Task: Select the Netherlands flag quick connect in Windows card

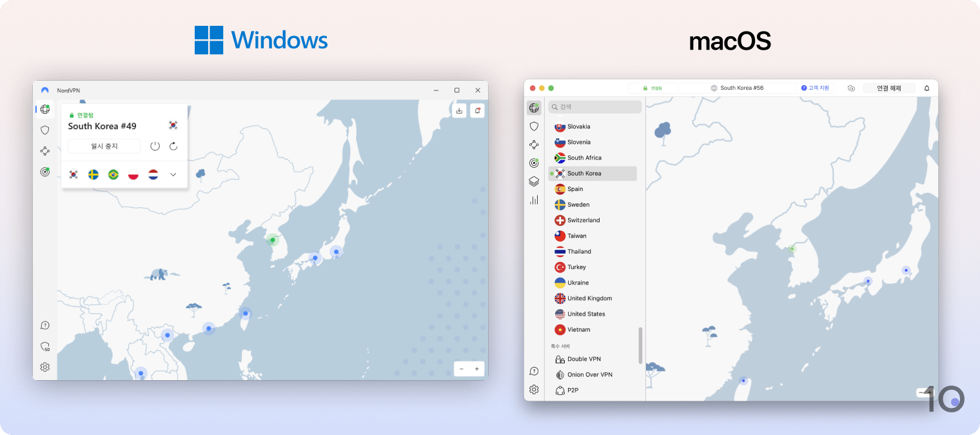Action: (153, 174)
